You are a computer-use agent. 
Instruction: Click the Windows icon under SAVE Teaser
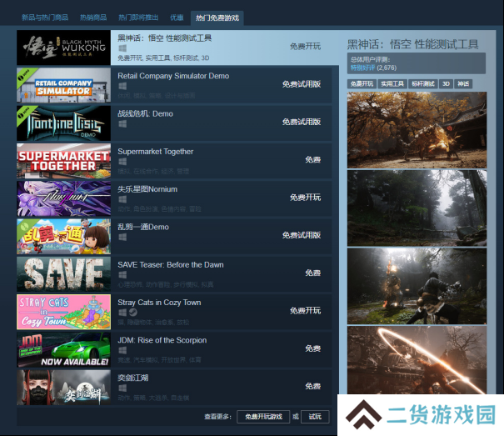[x=122, y=275]
